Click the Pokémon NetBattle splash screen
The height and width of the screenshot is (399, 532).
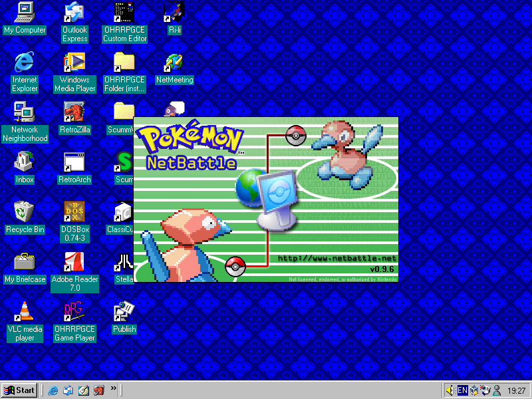(266, 199)
